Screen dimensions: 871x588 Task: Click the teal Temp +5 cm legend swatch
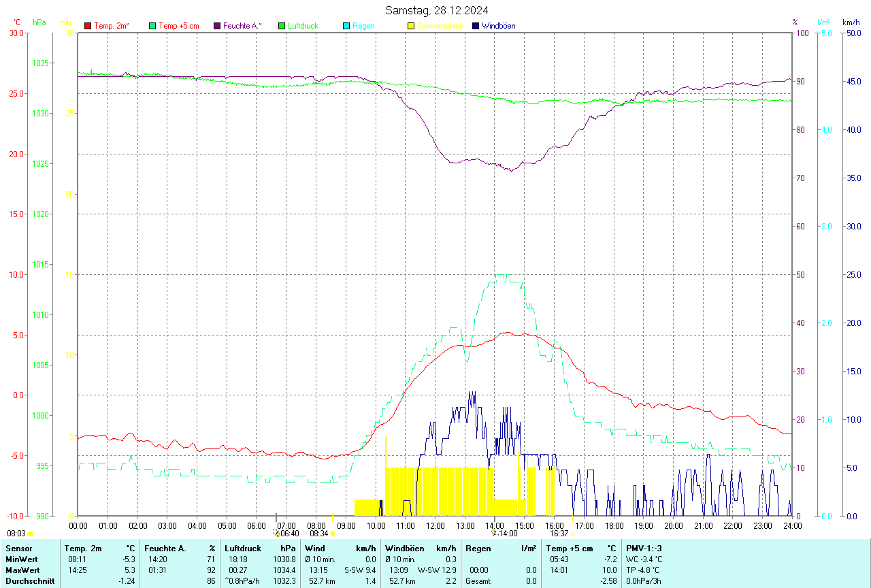tap(152, 26)
